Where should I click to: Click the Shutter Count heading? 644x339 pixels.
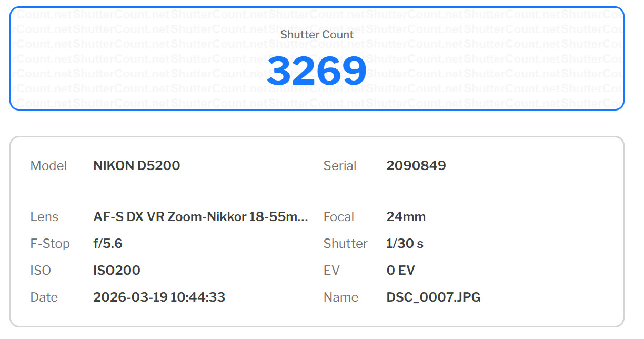coord(317,35)
